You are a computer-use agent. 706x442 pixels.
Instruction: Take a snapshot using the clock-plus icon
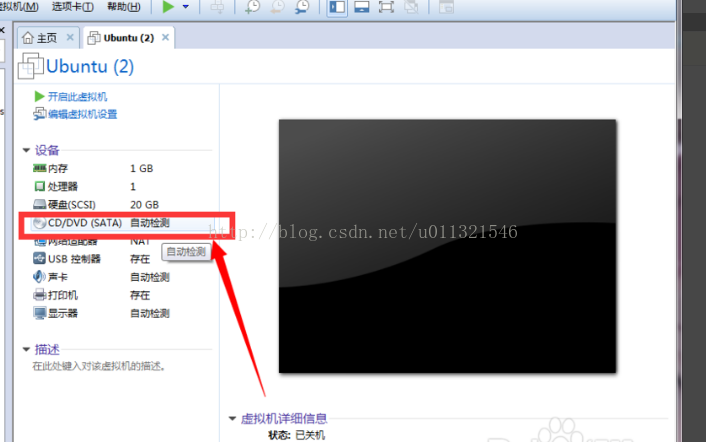pos(252,7)
